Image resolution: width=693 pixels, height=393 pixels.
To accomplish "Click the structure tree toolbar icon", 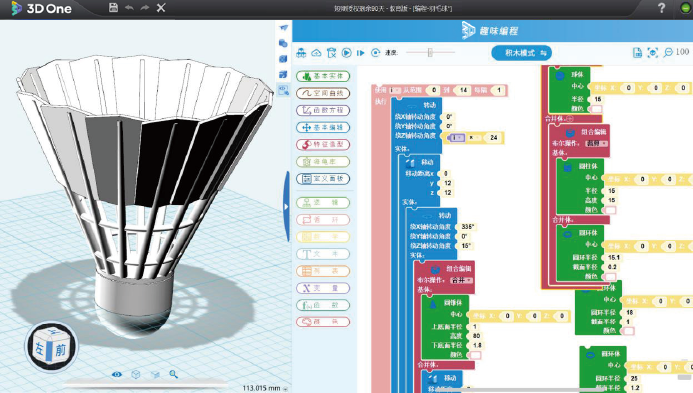I will (x=301, y=53).
